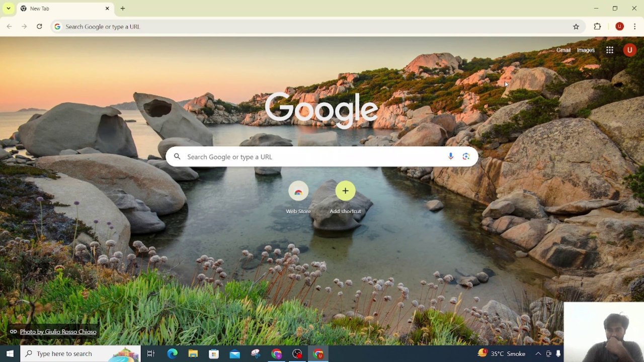Image resolution: width=644 pixels, height=362 pixels.
Task: Open the Google apps grid
Action: 609,50
